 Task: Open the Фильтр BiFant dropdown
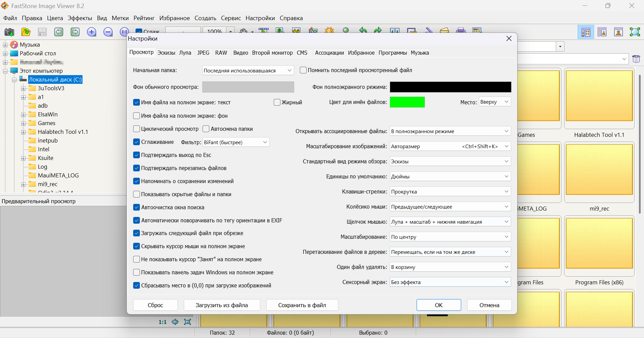click(236, 142)
